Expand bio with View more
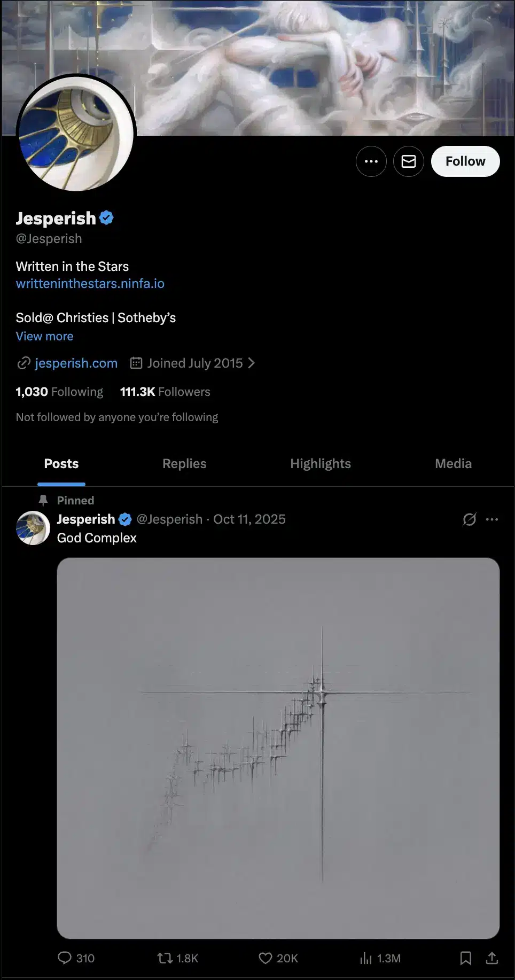Viewport: 515px width, 980px height. [x=44, y=336]
